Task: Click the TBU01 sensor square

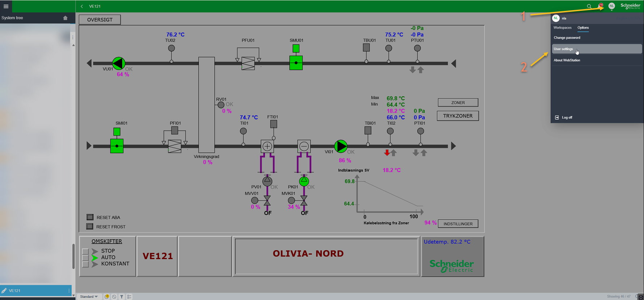Action: pos(366,47)
